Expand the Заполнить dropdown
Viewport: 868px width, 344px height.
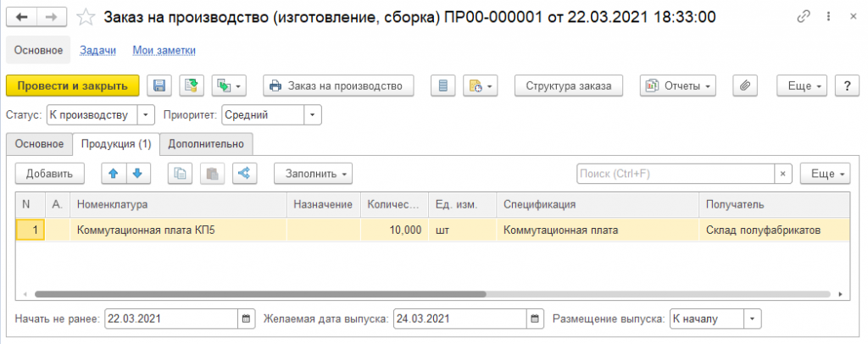(314, 173)
